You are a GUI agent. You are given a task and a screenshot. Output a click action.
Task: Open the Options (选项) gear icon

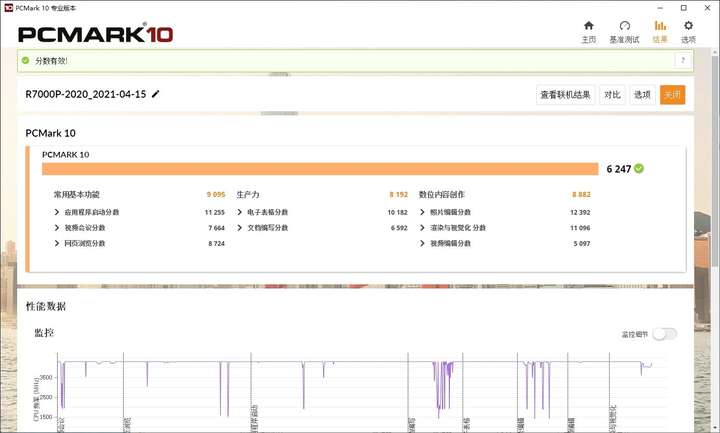coord(688,26)
